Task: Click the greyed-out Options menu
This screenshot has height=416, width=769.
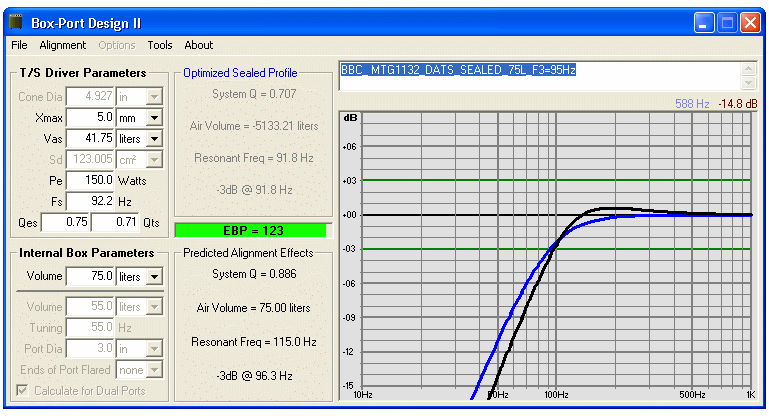Action: pyautogui.click(x=117, y=45)
